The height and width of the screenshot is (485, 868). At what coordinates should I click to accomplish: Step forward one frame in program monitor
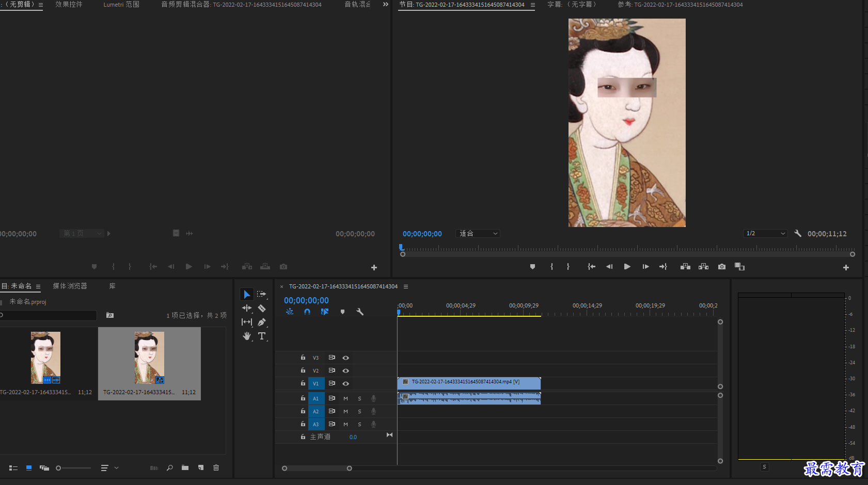click(x=645, y=267)
